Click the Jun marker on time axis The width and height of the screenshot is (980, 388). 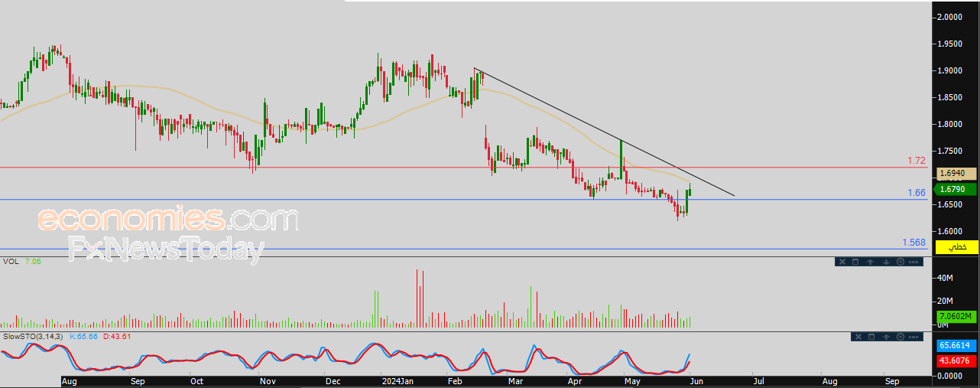click(x=694, y=380)
